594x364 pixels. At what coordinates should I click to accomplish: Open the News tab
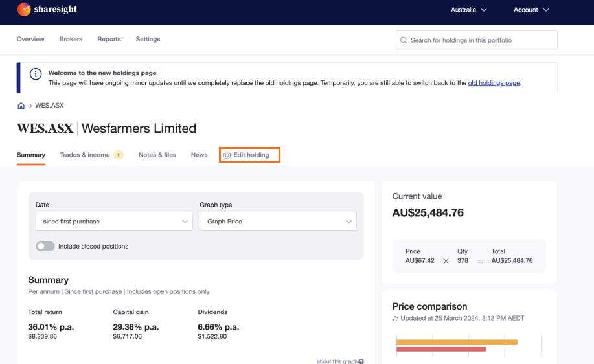click(200, 155)
